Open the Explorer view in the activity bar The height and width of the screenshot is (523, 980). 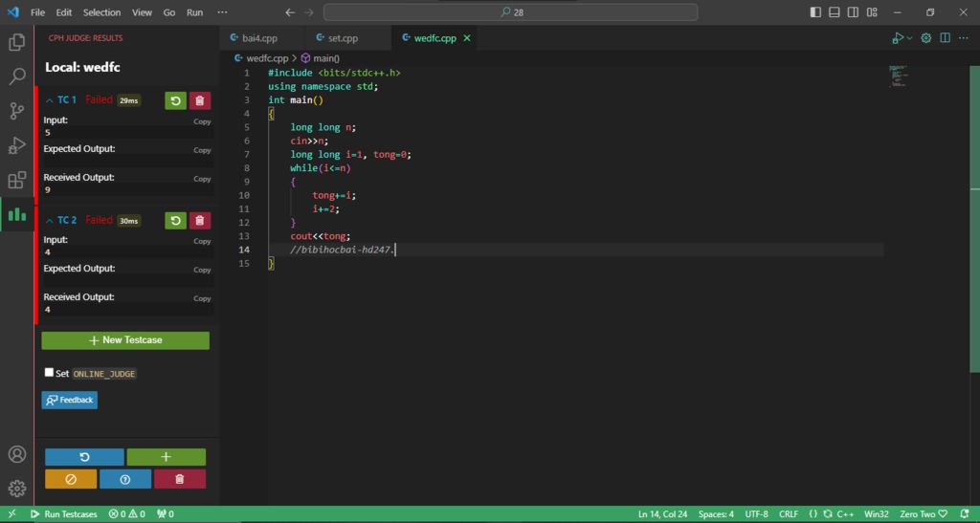coord(17,42)
